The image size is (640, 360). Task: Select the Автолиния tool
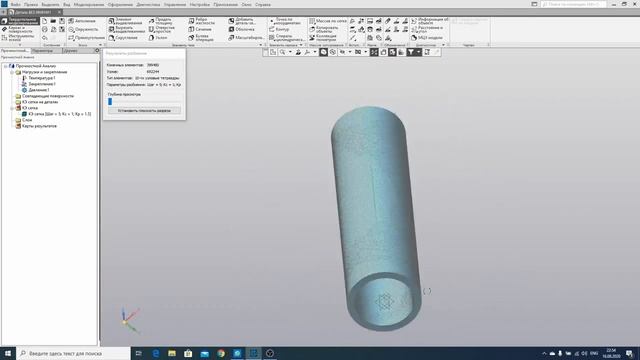(82, 21)
